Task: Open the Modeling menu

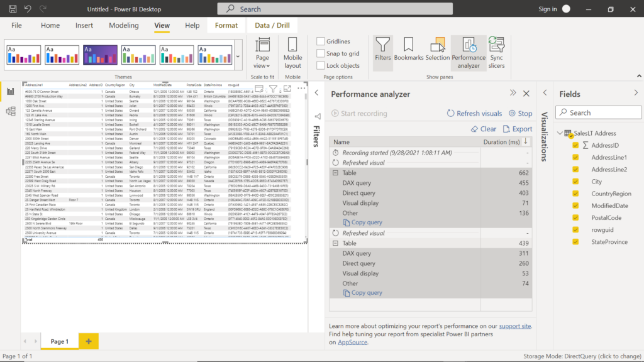Action: (123, 25)
